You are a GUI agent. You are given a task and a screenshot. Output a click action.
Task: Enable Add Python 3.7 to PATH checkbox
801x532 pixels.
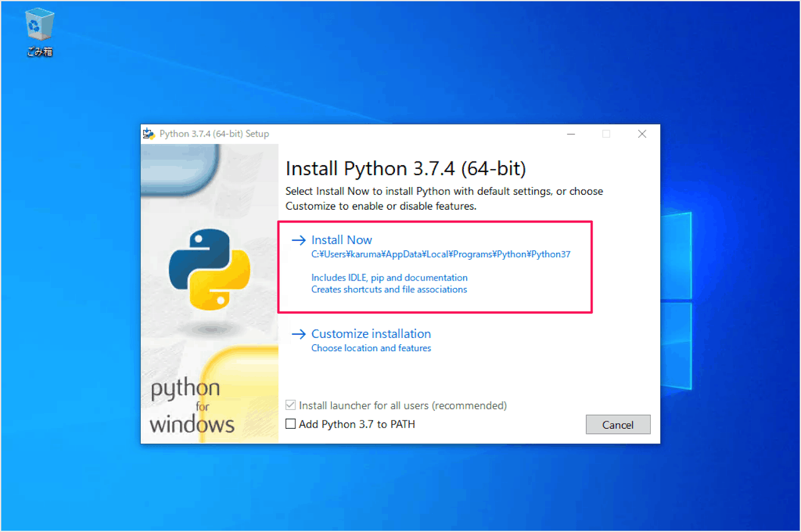[x=290, y=424]
